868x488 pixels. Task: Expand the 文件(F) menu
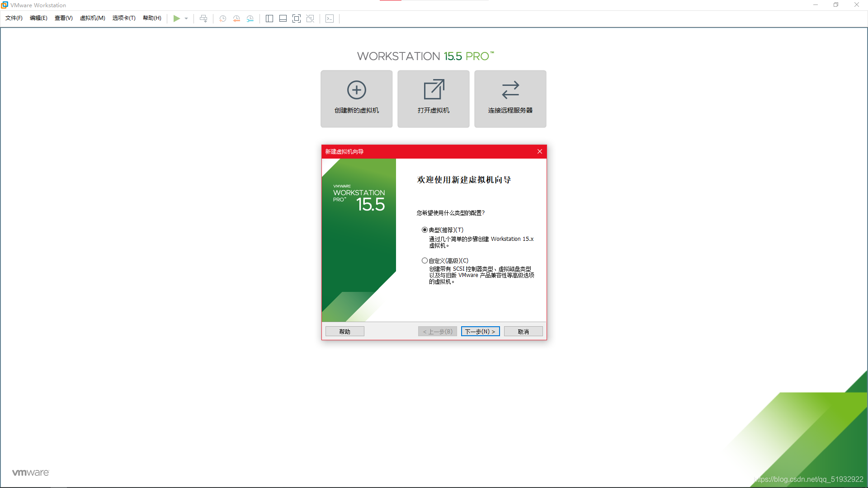tap(13, 19)
